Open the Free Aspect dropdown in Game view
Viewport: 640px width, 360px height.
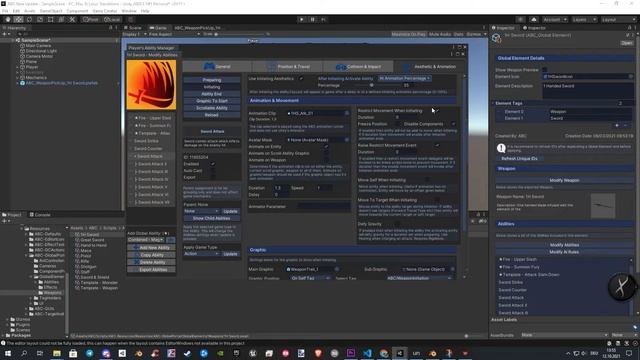click(x=175, y=34)
